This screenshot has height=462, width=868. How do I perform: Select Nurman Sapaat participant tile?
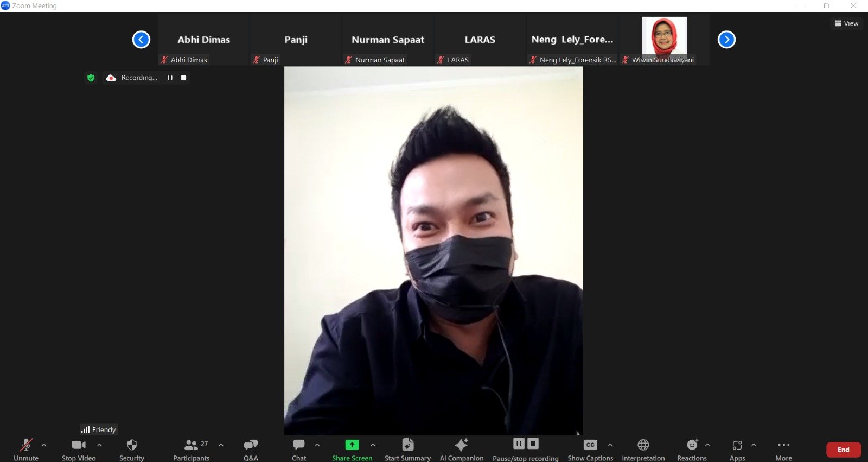(388, 40)
